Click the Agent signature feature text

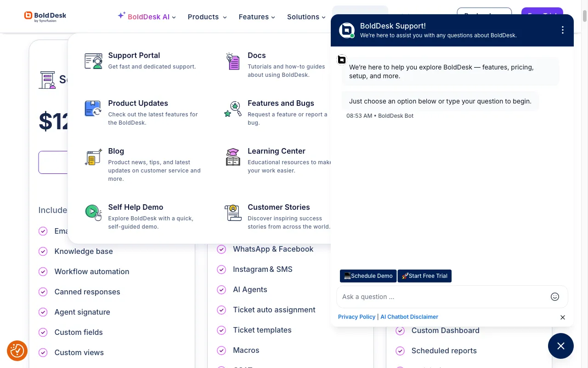pos(82,312)
